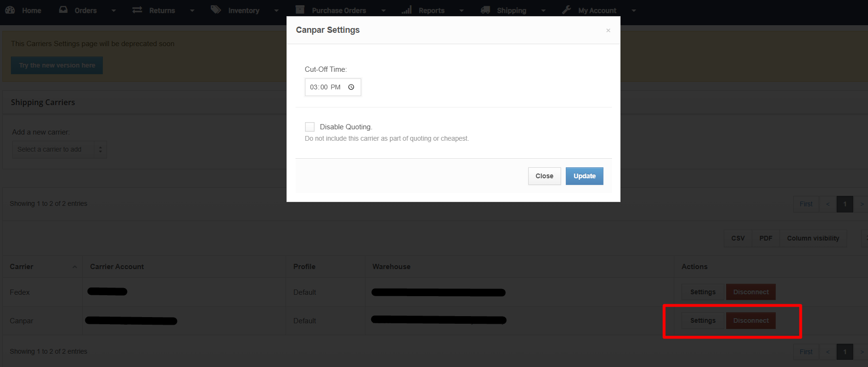This screenshot has width=868, height=367.
Task: Click the Close button in dialog
Action: click(544, 176)
